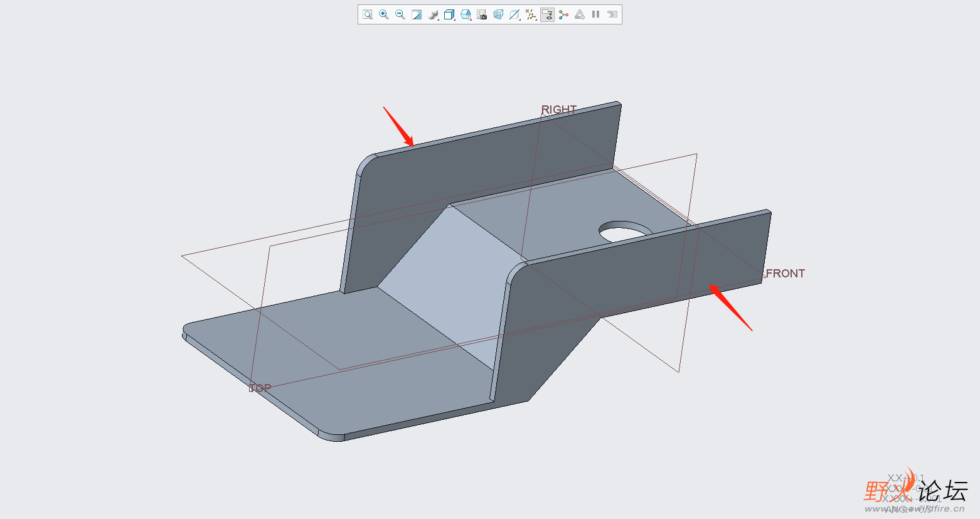Toggle the perspective view cube icon
Screen dimensions: 980x519
coord(498,14)
